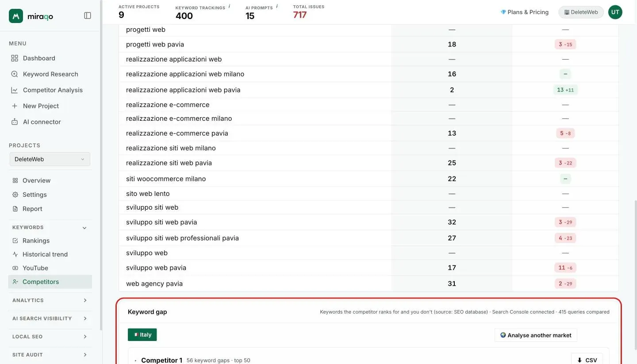This screenshot has width=637, height=364.
Task: Click the New Project plus icon
Action: [15, 106]
